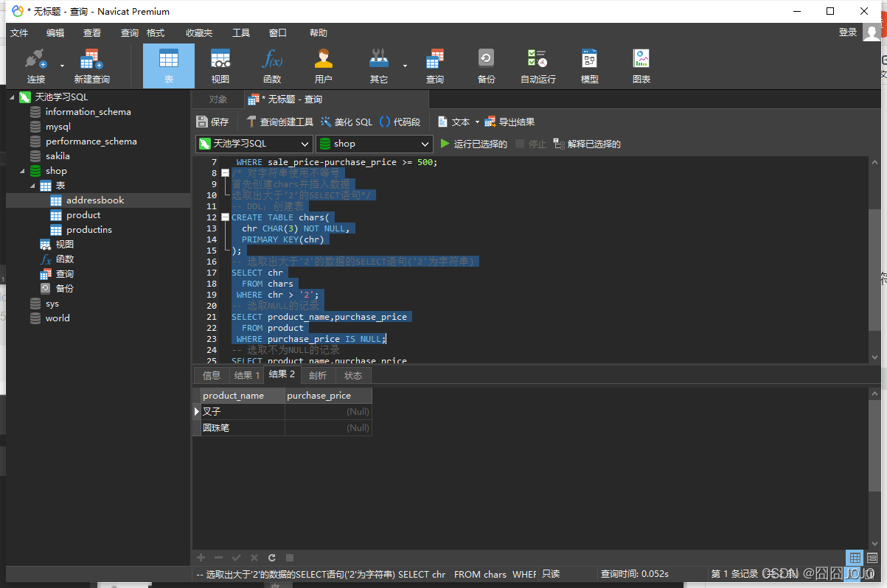Open the 模型 model toolbar icon
Image resolution: width=887 pixels, height=588 pixels.
(x=590, y=66)
